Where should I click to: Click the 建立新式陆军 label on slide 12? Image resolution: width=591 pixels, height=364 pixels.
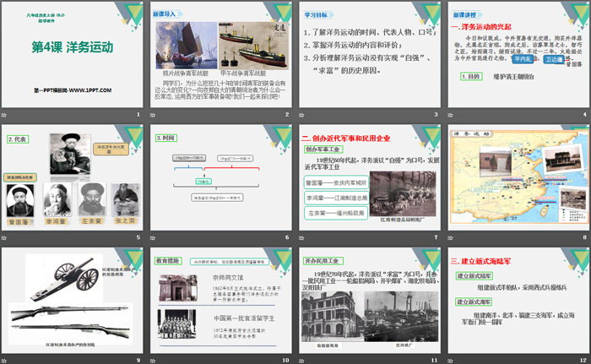475,276
